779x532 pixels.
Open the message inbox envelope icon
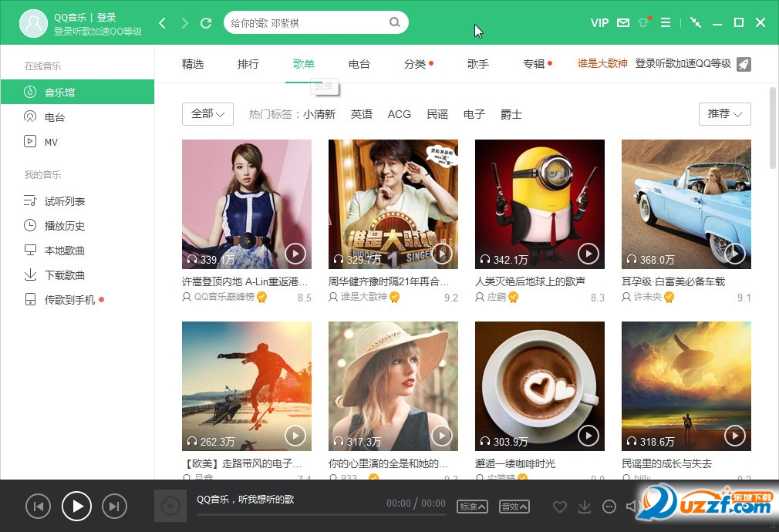pos(622,23)
